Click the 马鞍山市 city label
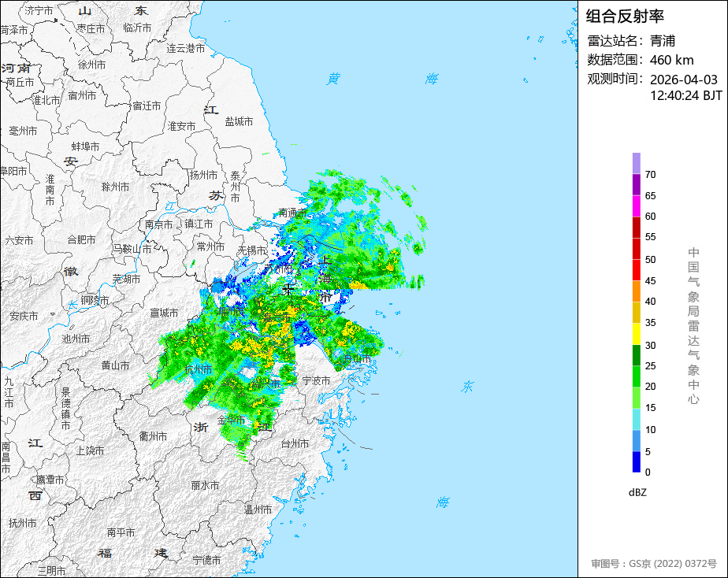Screen dimensions: 728x578 click(x=132, y=249)
